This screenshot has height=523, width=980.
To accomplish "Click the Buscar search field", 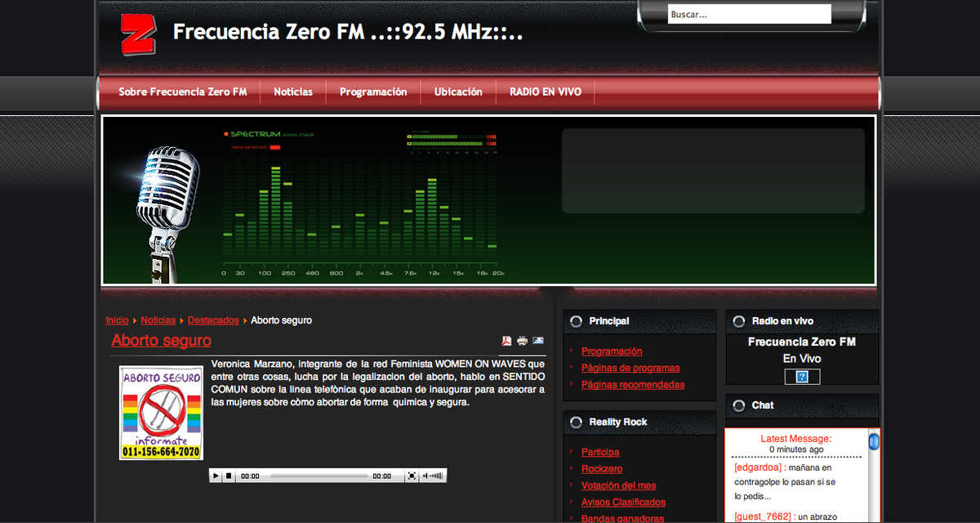I will [x=749, y=13].
